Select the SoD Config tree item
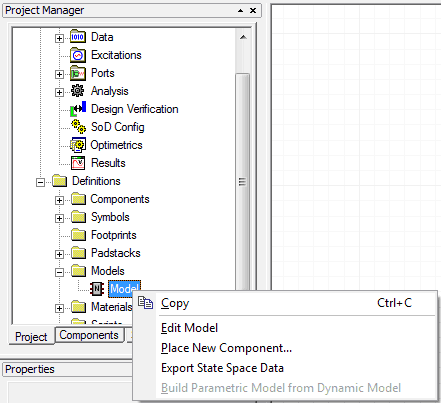Image resolution: width=441 pixels, height=403 pixels. point(118,127)
